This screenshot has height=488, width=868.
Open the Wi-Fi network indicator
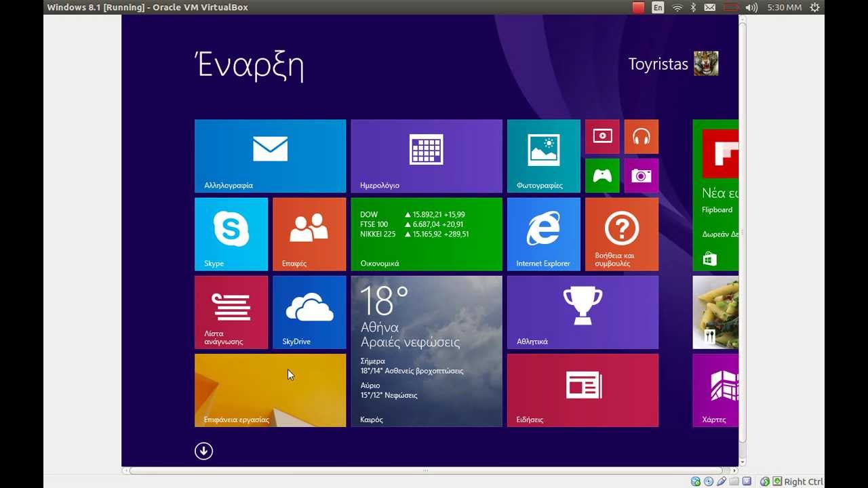coord(677,7)
